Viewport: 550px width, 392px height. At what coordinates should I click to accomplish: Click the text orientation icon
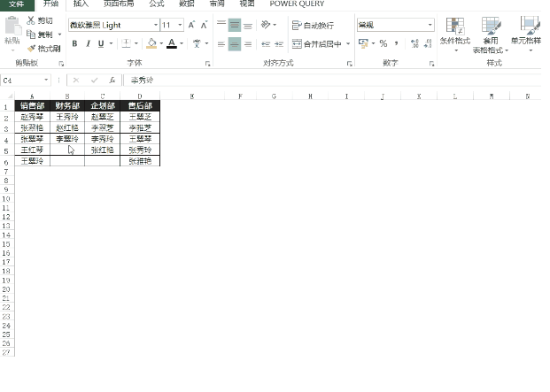coord(266,25)
